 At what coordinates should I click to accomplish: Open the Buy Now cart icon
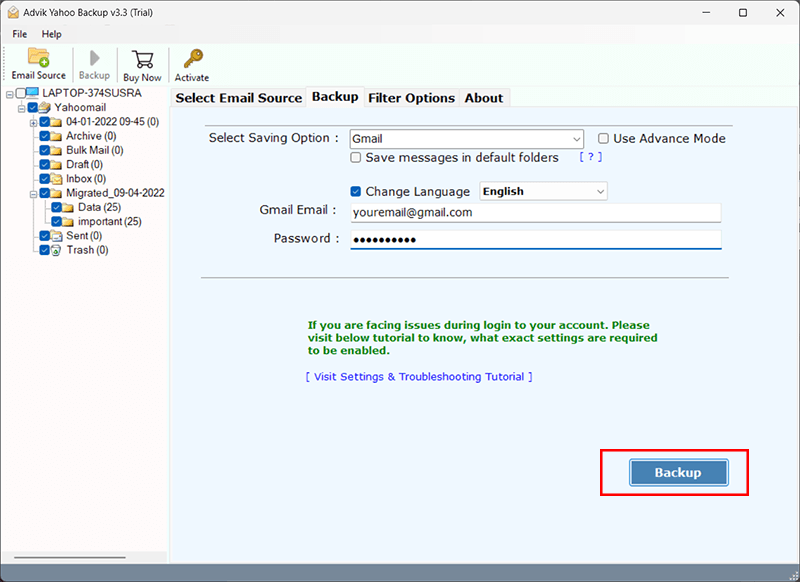point(142,59)
